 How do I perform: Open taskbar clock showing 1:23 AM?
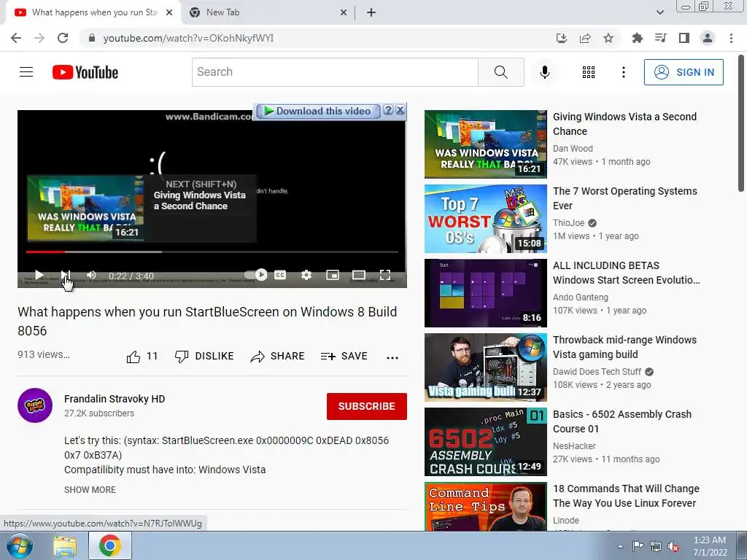coord(710,546)
